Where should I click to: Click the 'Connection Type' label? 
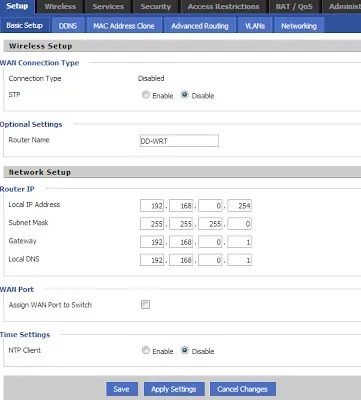pos(35,79)
